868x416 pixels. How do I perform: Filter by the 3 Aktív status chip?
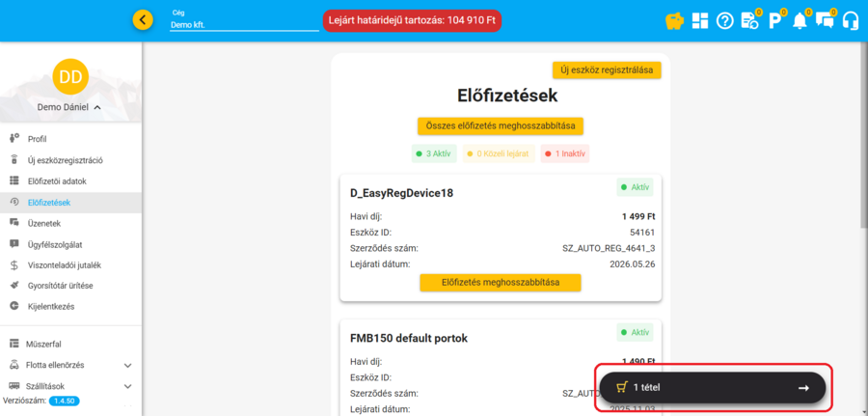[x=432, y=153]
